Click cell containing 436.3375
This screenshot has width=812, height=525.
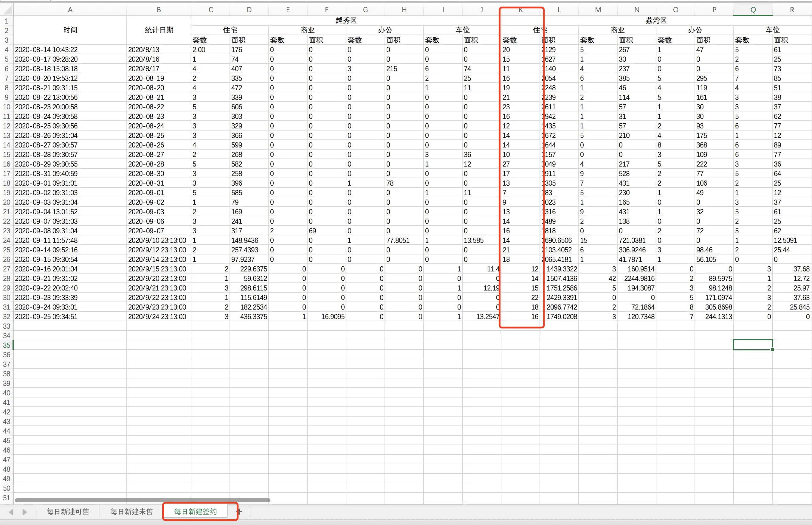(x=249, y=317)
